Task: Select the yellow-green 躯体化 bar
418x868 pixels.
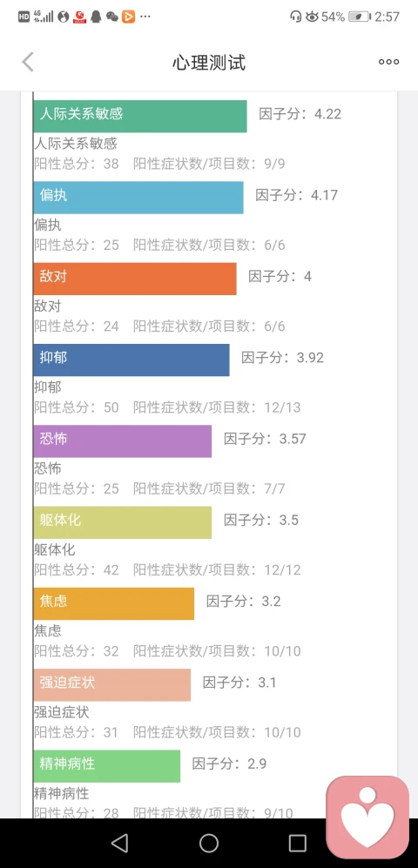Action: point(123,522)
